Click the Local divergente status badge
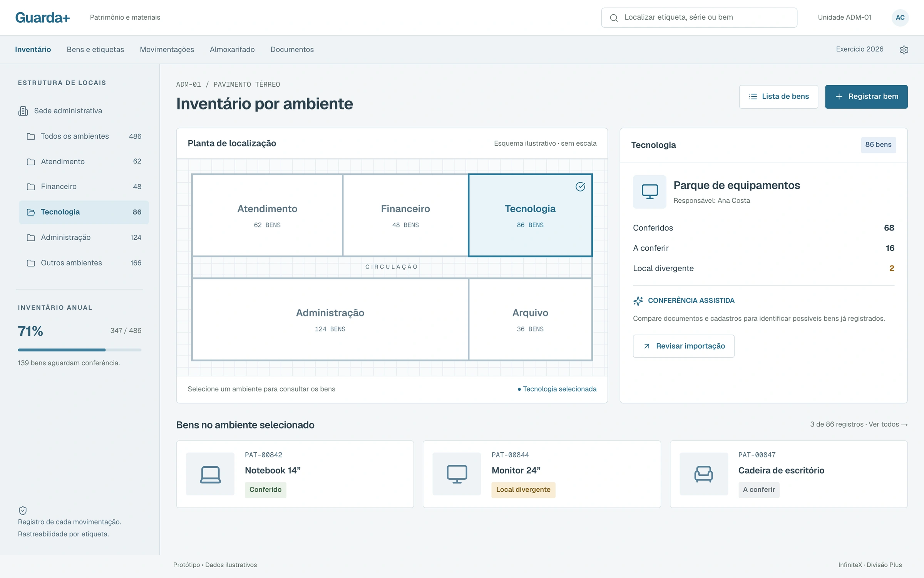 pyautogui.click(x=523, y=490)
